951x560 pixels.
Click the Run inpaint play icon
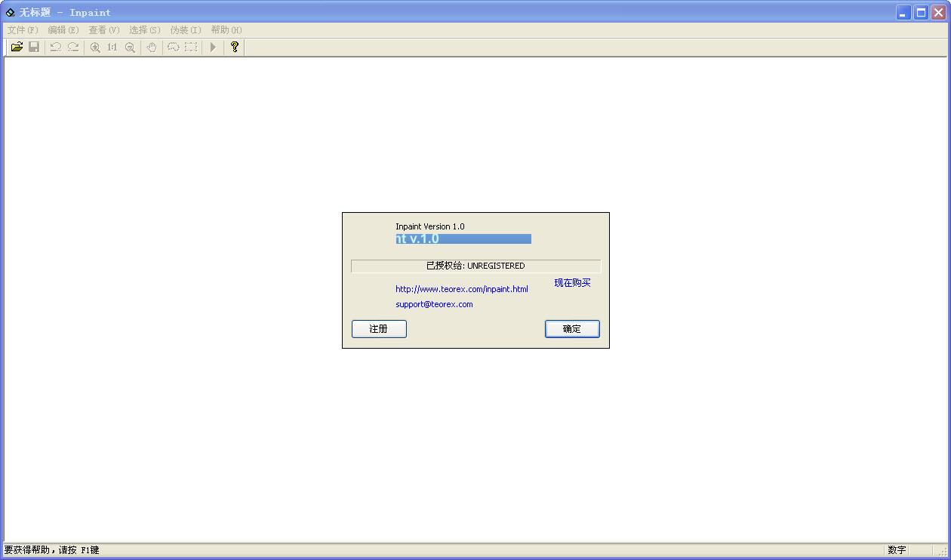(x=213, y=47)
